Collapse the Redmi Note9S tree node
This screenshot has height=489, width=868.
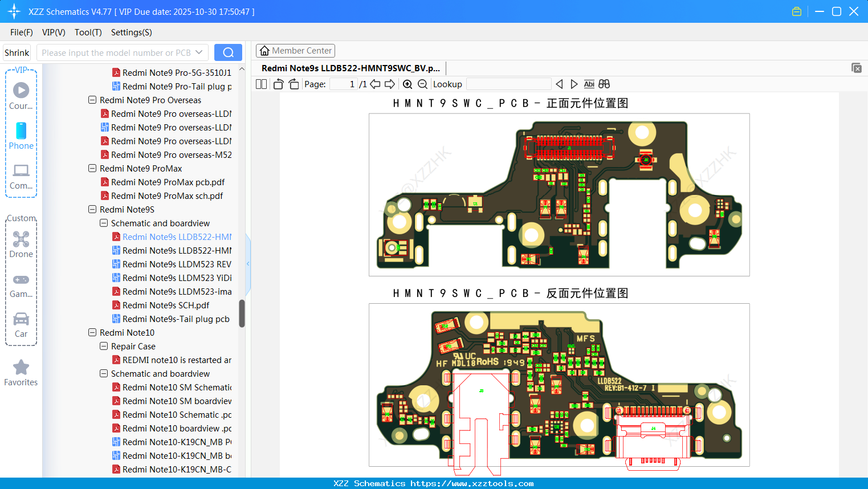pyautogui.click(x=92, y=209)
